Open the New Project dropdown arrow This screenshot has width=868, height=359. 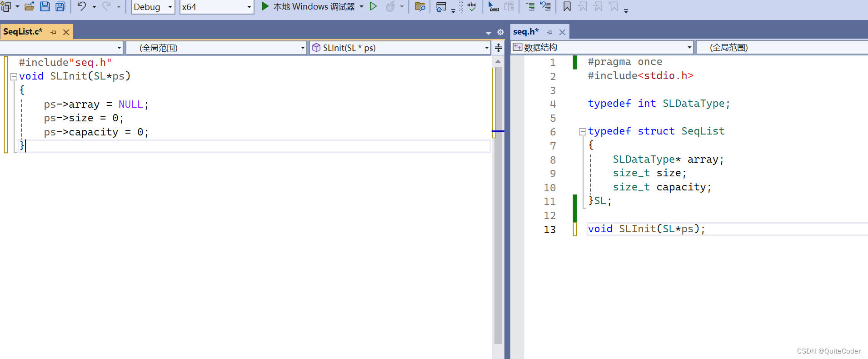coord(18,7)
